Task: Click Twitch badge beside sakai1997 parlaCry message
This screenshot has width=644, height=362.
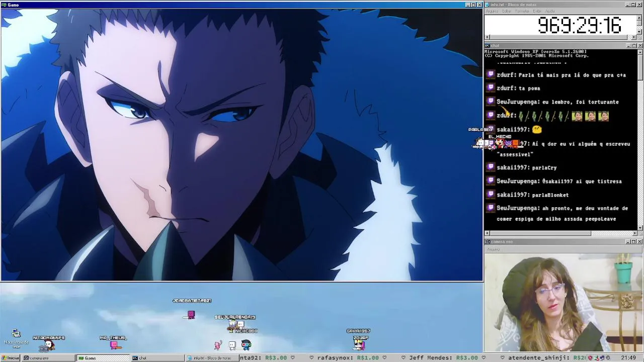Action: tap(491, 167)
